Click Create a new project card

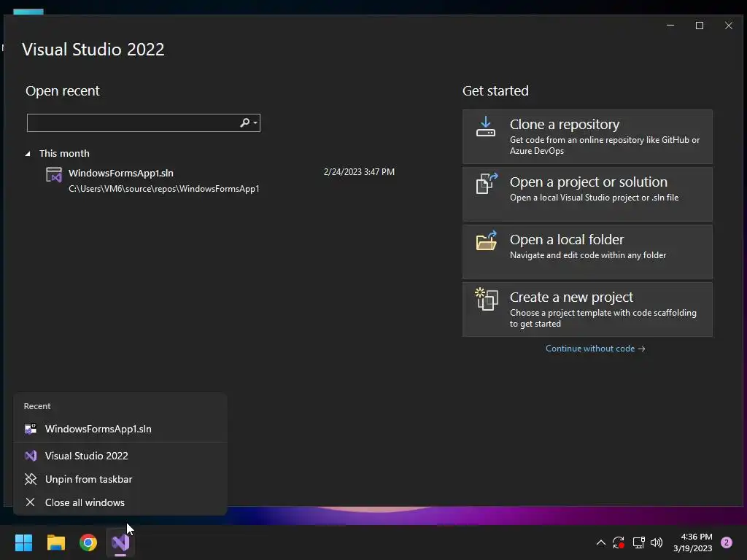point(587,309)
